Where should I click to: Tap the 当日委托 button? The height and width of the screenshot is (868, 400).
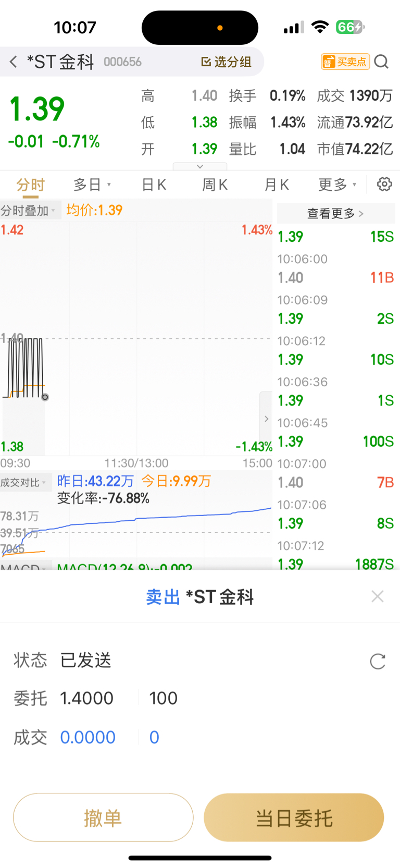click(294, 817)
